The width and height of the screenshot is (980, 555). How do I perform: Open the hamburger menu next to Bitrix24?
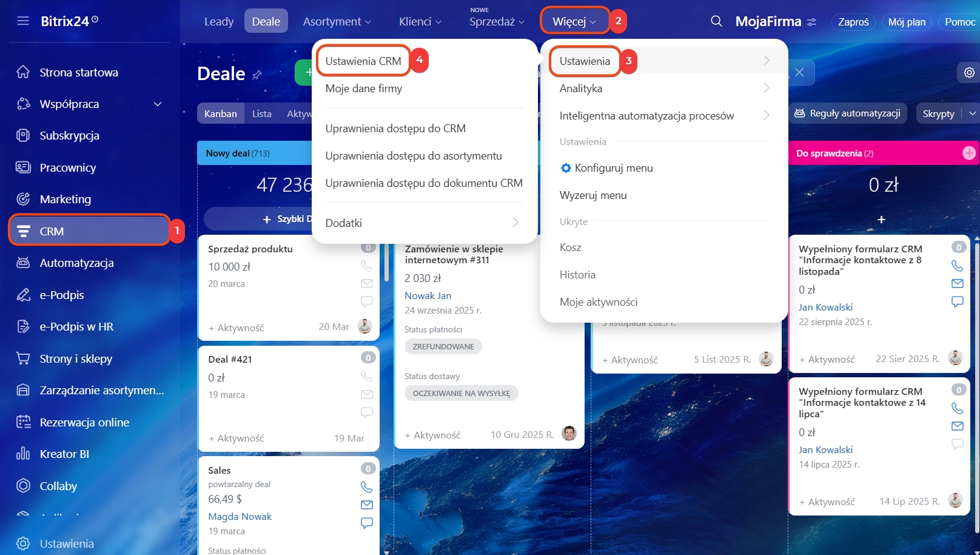pos(23,21)
